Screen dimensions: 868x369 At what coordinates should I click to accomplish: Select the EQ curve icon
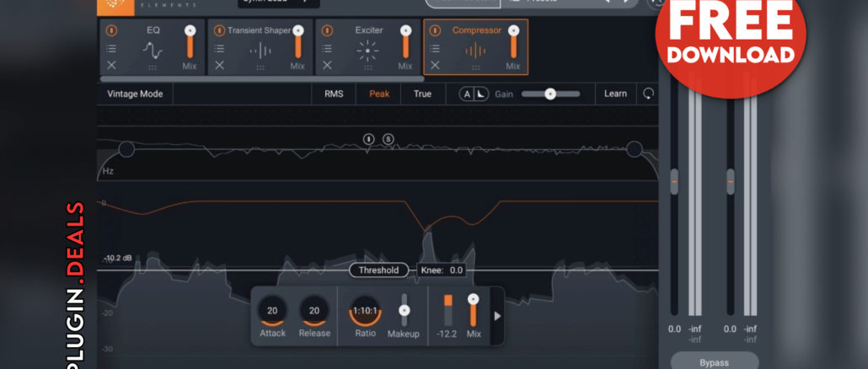pyautogui.click(x=153, y=51)
